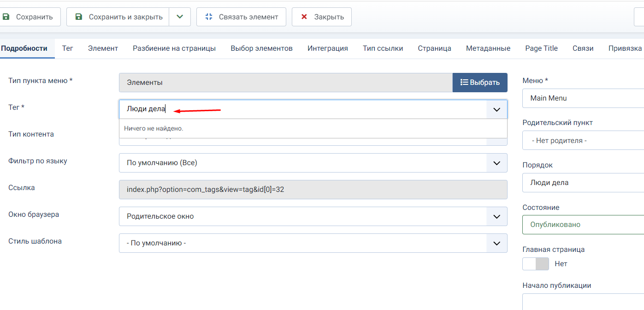The width and height of the screenshot is (644, 310).
Task: Toggle the Главная страница switch
Action: pos(536,264)
